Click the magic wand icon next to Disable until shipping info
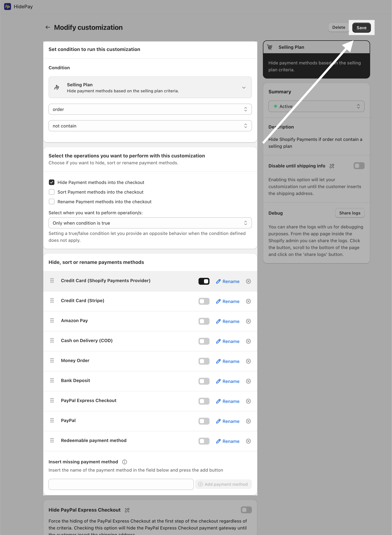The width and height of the screenshot is (392, 535). [x=332, y=166]
